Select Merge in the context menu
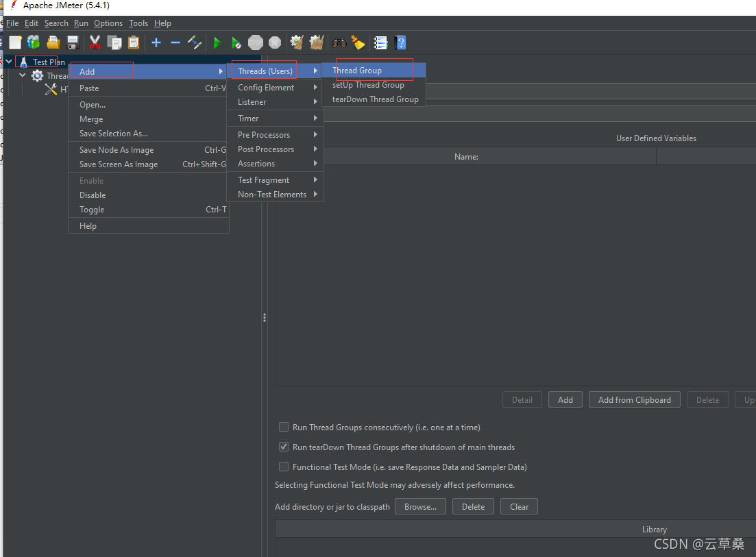The image size is (756, 557). point(149,119)
